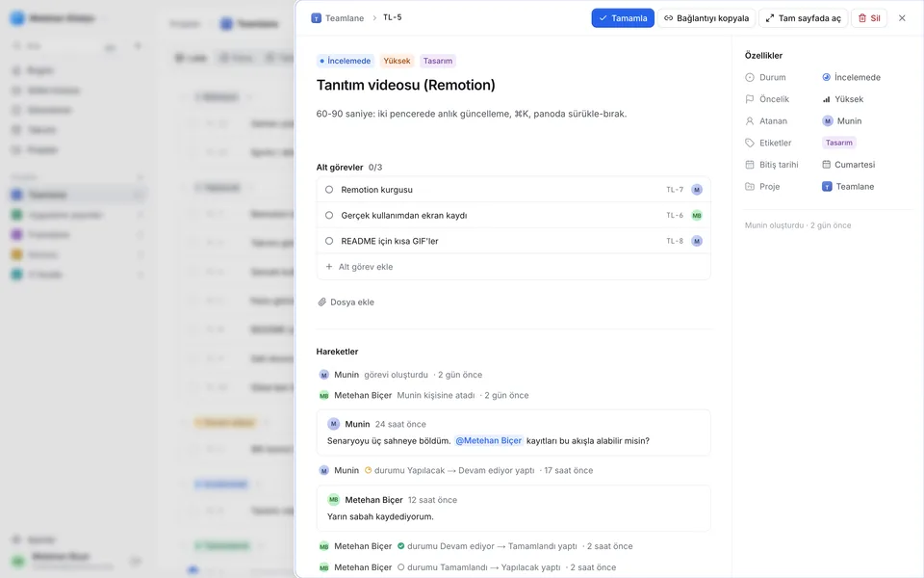The width and height of the screenshot is (924, 578).
Task: Change priority value Yüksek in properties
Action: [843, 99]
